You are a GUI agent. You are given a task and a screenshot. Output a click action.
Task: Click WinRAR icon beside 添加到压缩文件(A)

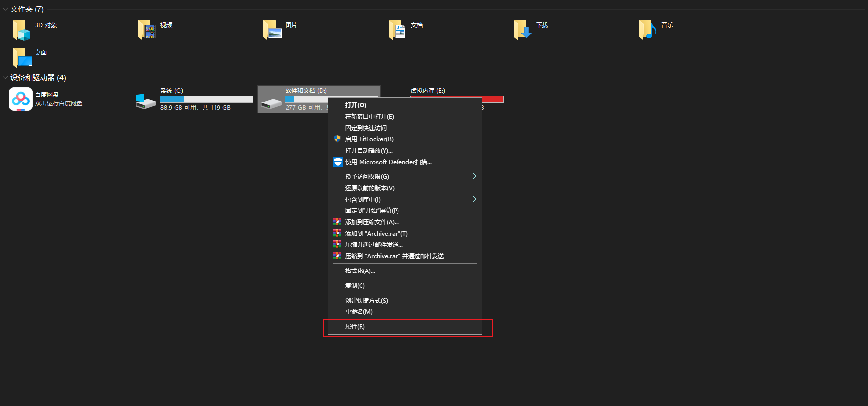tap(337, 222)
